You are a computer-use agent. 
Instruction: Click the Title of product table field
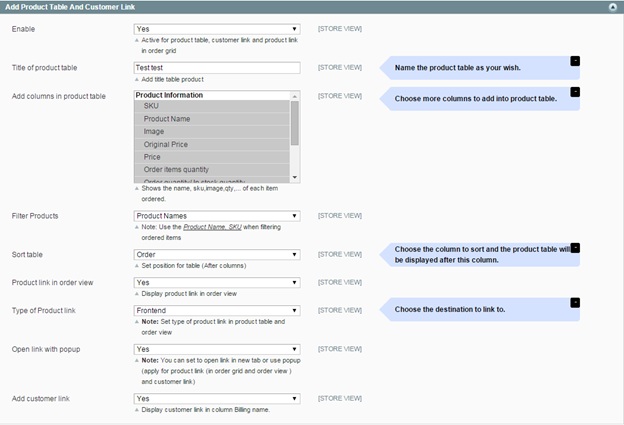point(217,68)
